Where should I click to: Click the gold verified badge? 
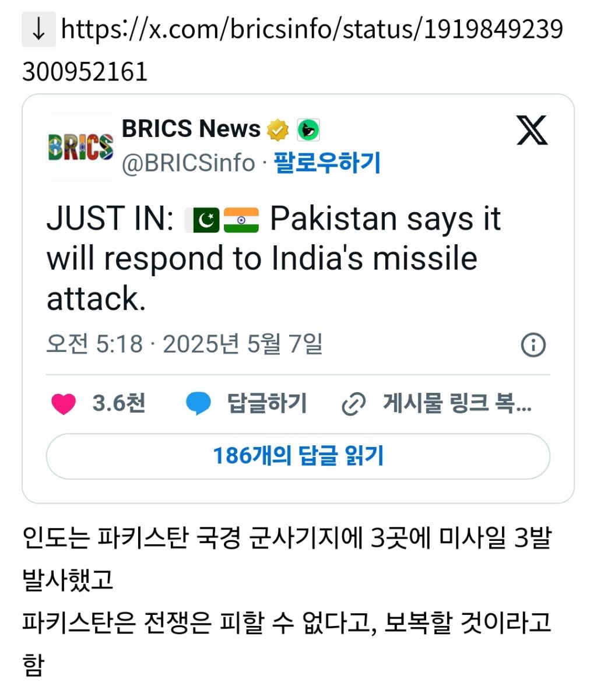(x=278, y=130)
